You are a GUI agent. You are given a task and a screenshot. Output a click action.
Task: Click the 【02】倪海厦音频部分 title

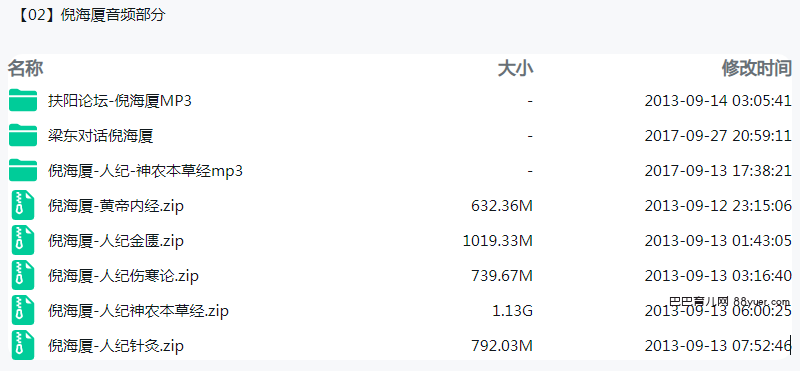(90, 15)
